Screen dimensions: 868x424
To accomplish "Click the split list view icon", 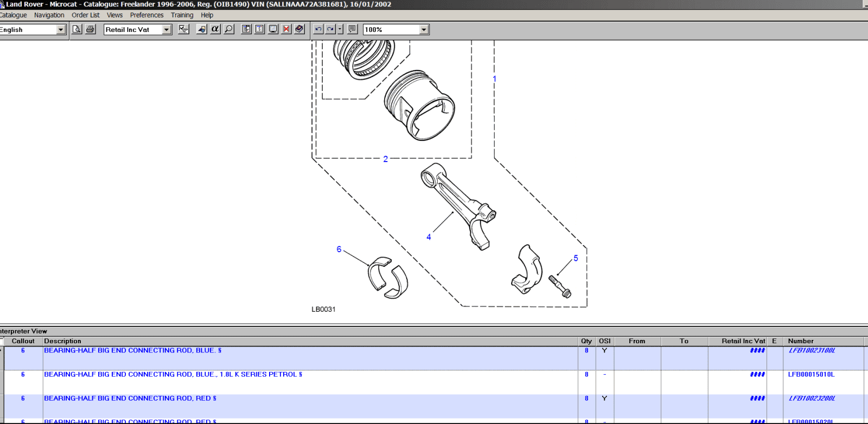I will pos(246,29).
